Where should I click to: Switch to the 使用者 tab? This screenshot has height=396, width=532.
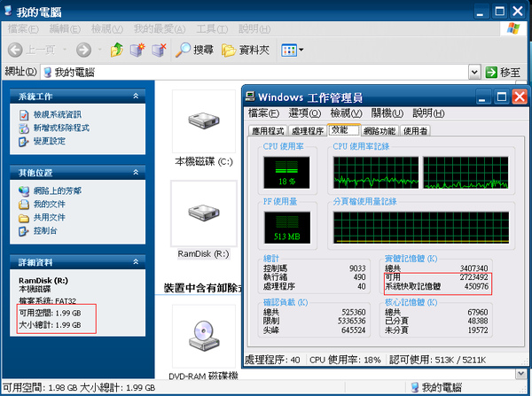point(415,131)
